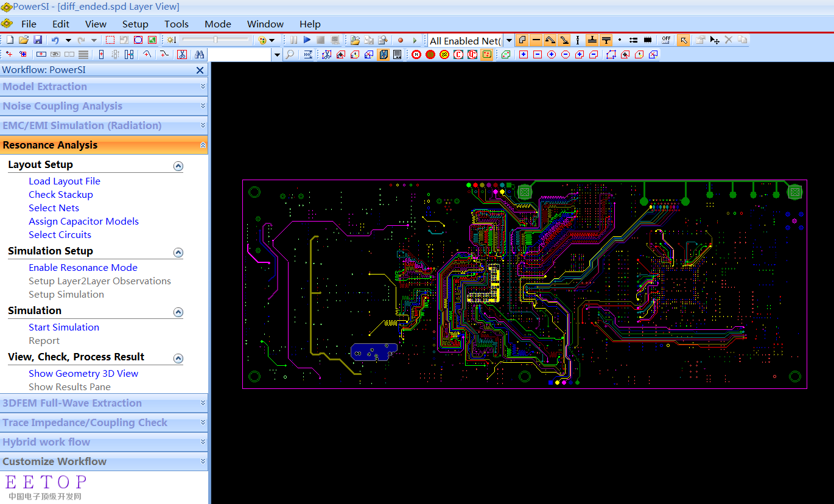834x504 pixels.
Task: Click the binoculars find icon
Action: click(x=199, y=54)
